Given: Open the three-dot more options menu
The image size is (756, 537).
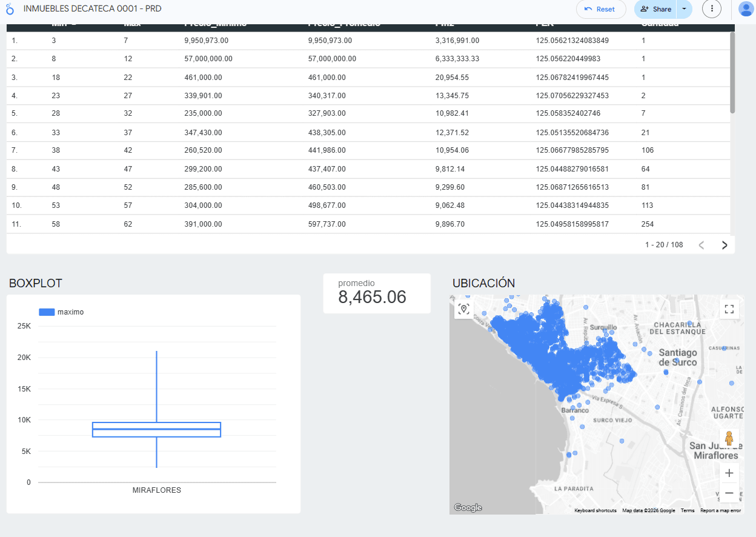Looking at the screenshot, I should click(x=712, y=9).
